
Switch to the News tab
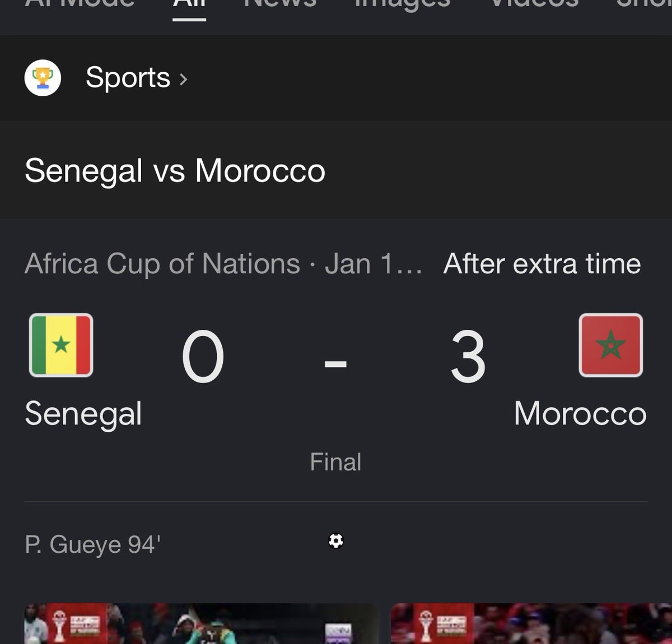click(x=280, y=3)
